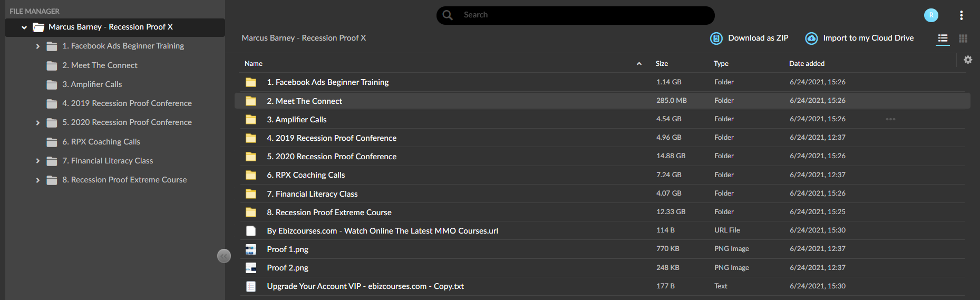
Task: Click the user avatar R icon
Action: click(931, 15)
